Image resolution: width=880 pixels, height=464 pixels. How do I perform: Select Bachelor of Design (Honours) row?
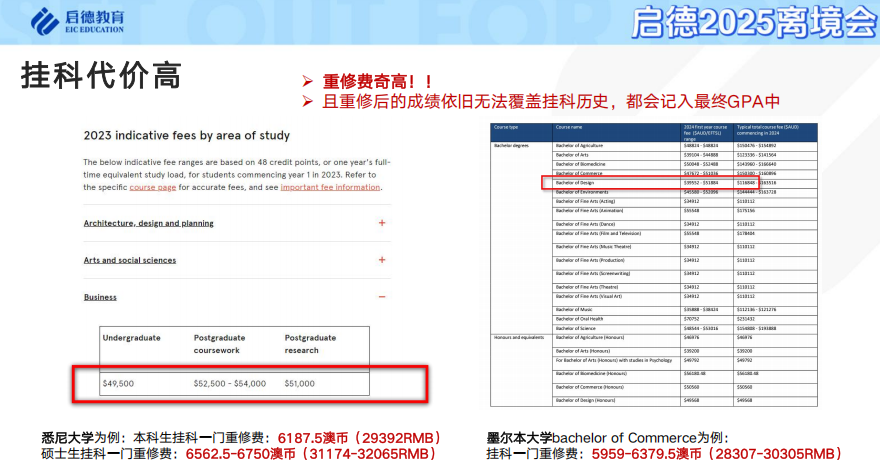point(585,401)
